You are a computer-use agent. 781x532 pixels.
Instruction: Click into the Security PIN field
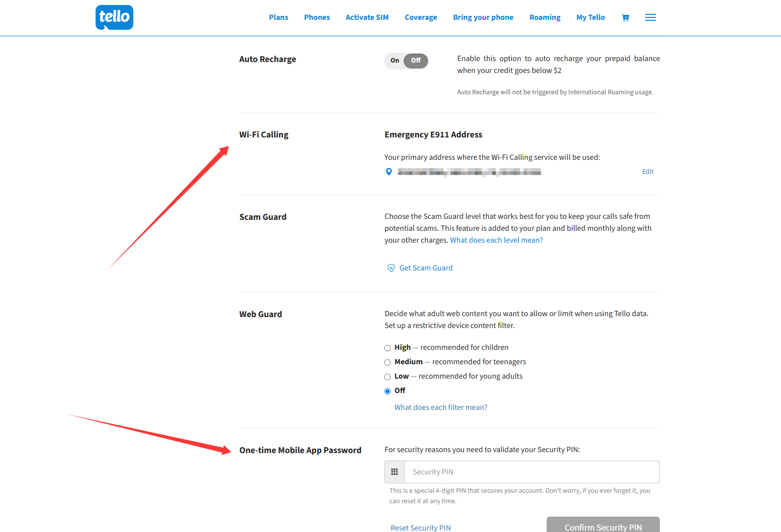[531, 472]
